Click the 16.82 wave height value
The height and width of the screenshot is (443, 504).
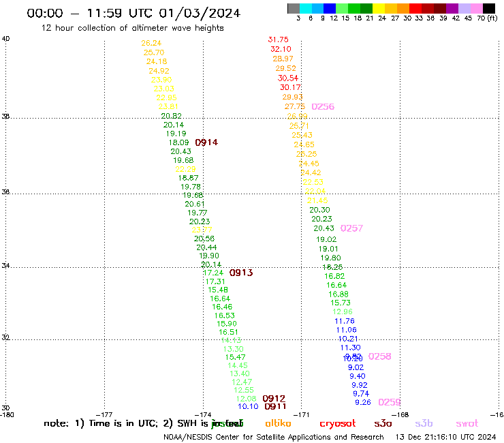coord(334,276)
